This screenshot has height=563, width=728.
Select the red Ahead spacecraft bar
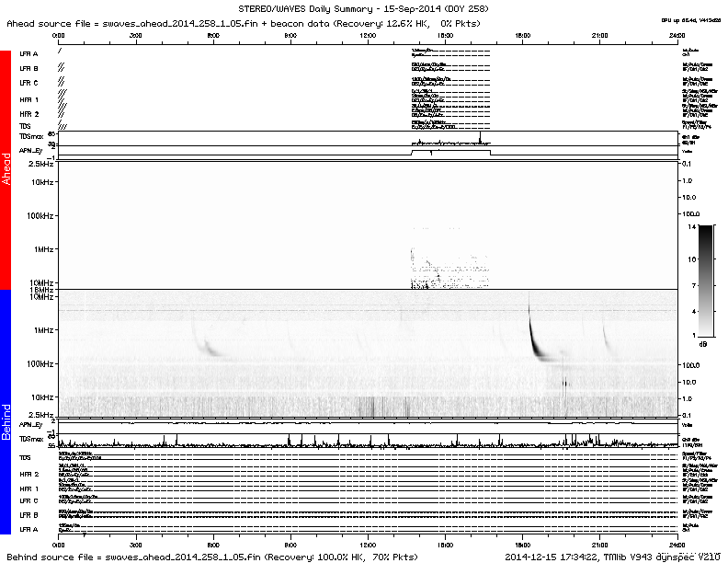6,169
